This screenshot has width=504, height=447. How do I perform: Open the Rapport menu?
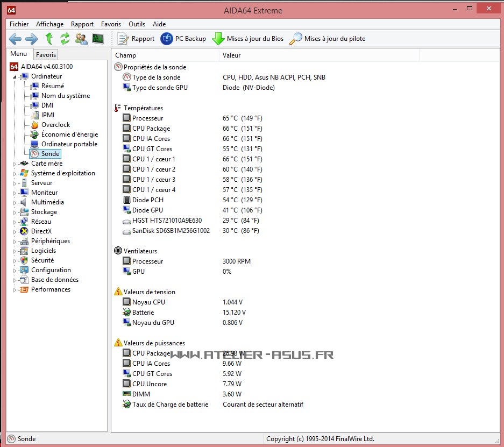coord(82,24)
